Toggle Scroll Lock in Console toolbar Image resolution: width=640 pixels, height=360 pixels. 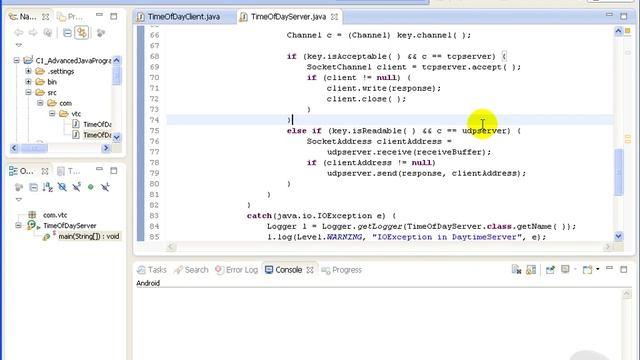tap(531, 269)
